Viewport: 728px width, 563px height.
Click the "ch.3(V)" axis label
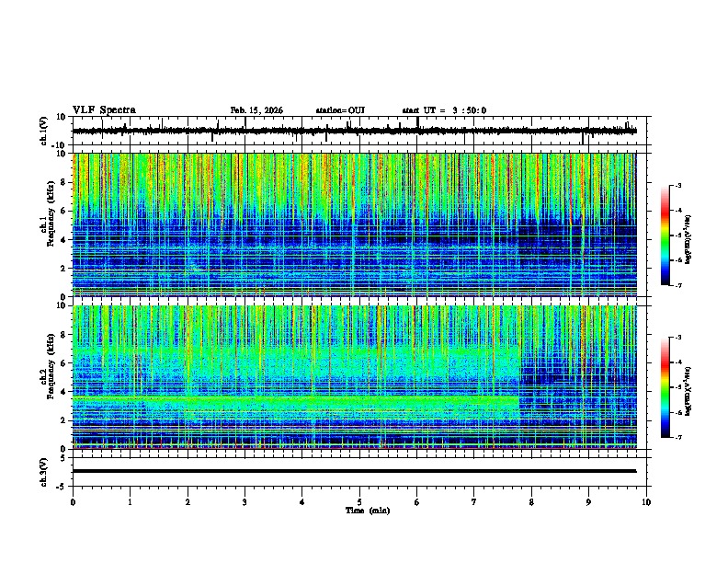pyautogui.click(x=44, y=472)
